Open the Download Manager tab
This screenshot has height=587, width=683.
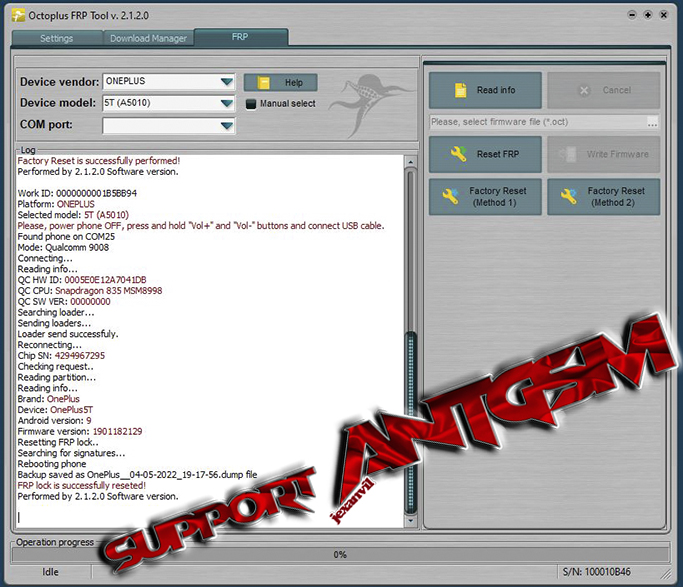pos(148,38)
